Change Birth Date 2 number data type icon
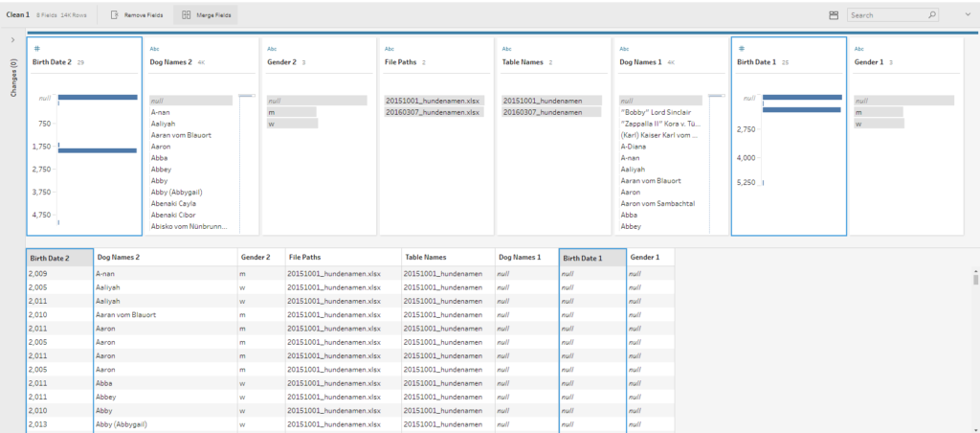The width and height of the screenshot is (980, 433). [x=36, y=49]
